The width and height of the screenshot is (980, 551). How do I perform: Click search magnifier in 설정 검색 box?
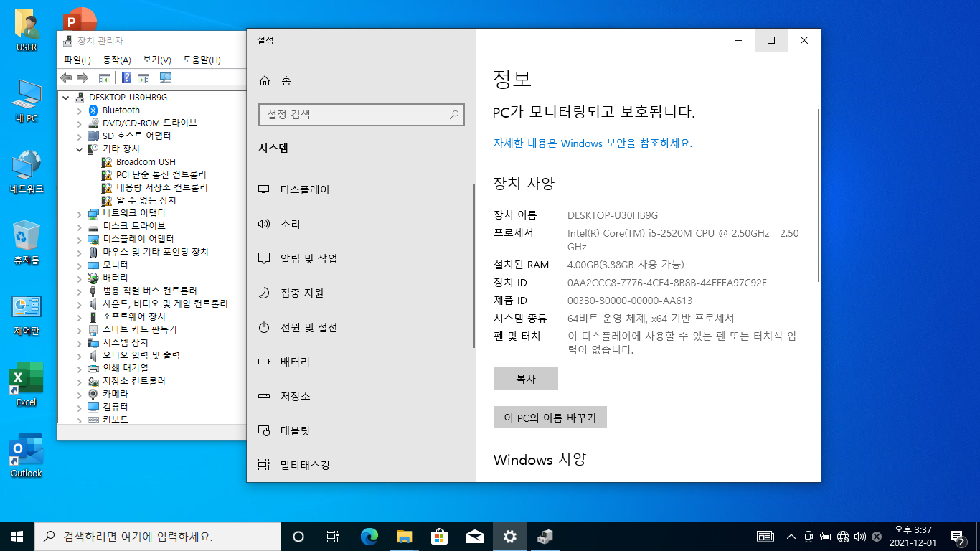click(x=454, y=114)
